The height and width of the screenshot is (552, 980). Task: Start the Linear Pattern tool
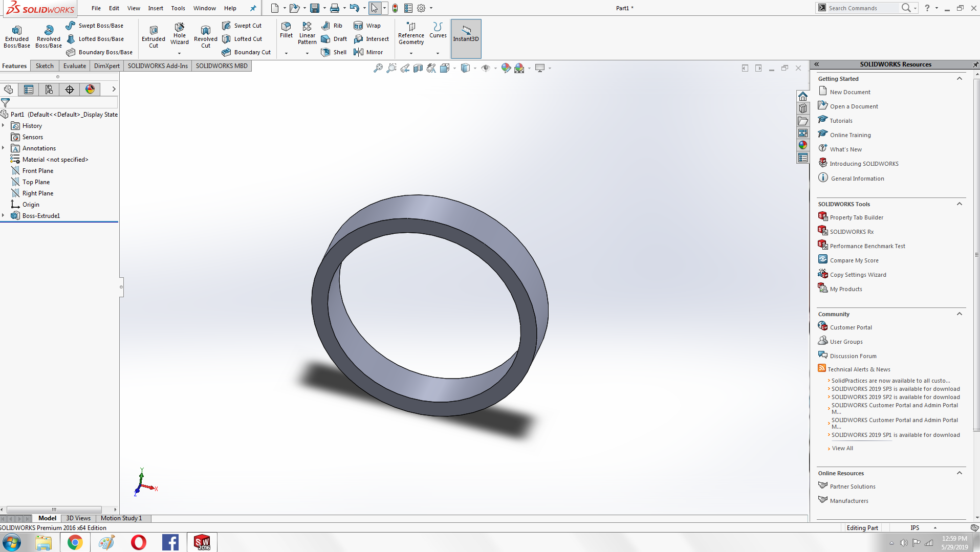[x=307, y=33]
